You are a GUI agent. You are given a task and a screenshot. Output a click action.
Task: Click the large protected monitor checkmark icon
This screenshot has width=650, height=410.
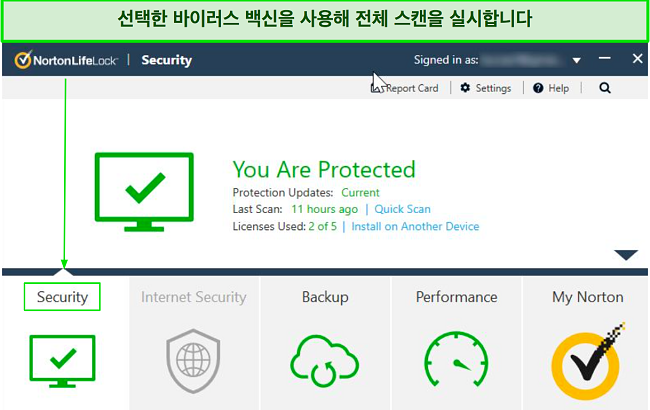144,192
